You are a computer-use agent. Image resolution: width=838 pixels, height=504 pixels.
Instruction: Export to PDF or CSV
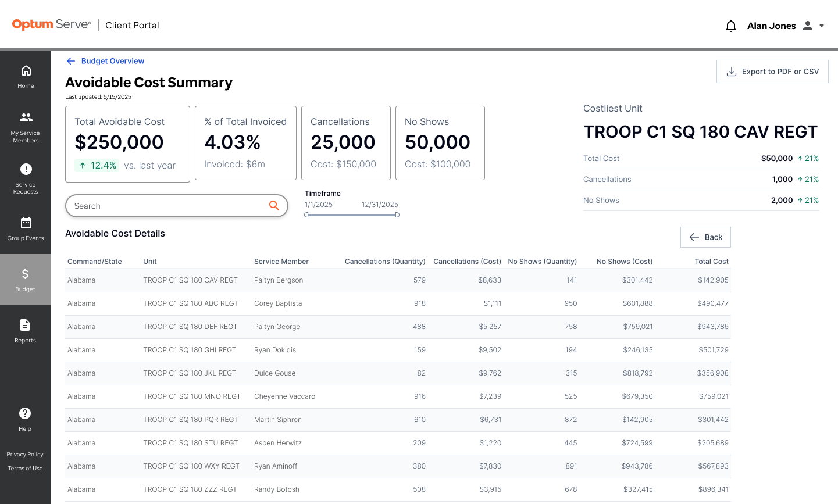pos(772,72)
